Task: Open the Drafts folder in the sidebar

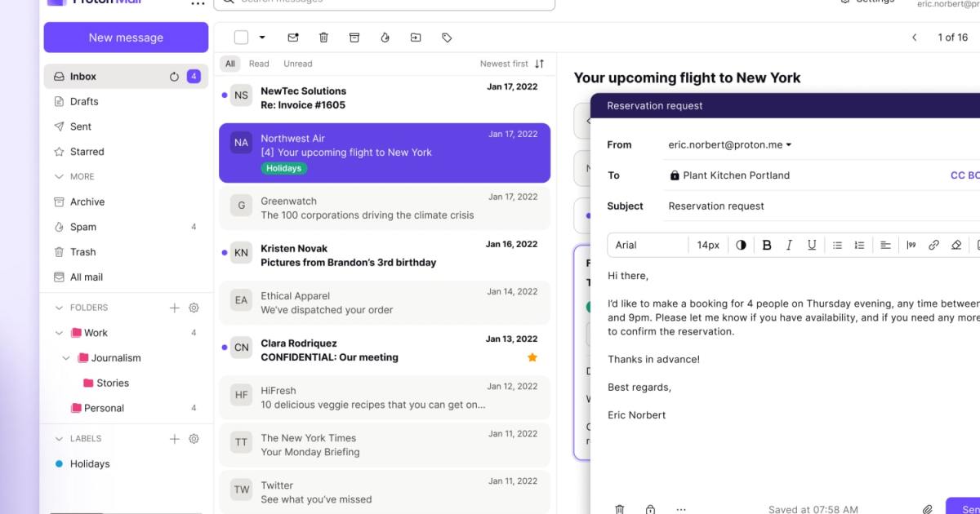Action: click(x=84, y=101)
